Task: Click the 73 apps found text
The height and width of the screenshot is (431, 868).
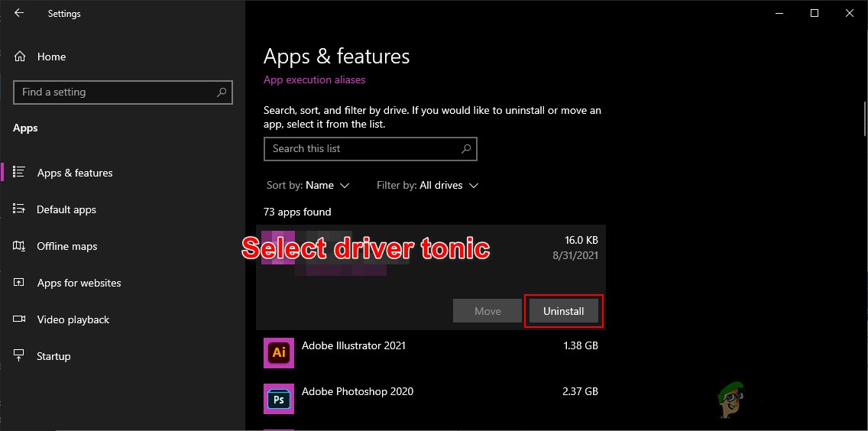Action: coord(297,212)
